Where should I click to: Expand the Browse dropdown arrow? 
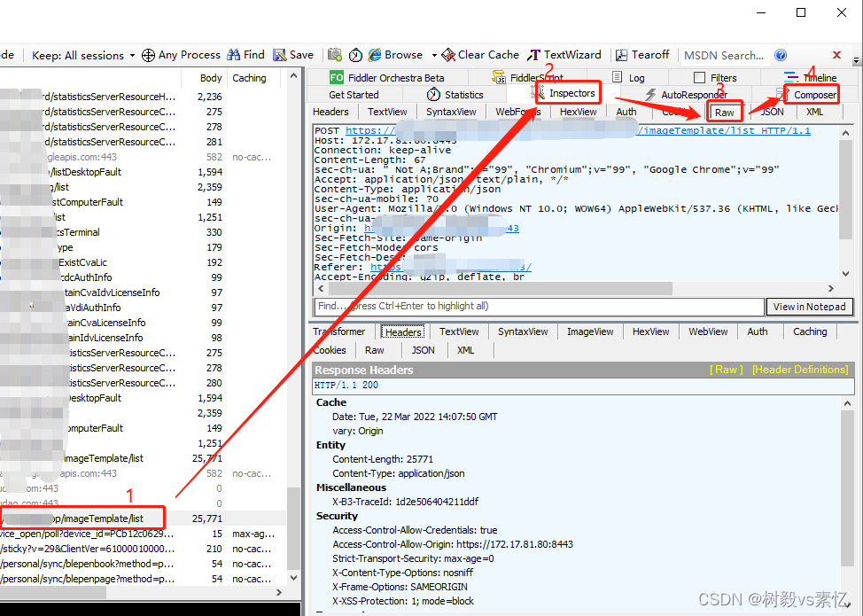click(x=434, y=55)
